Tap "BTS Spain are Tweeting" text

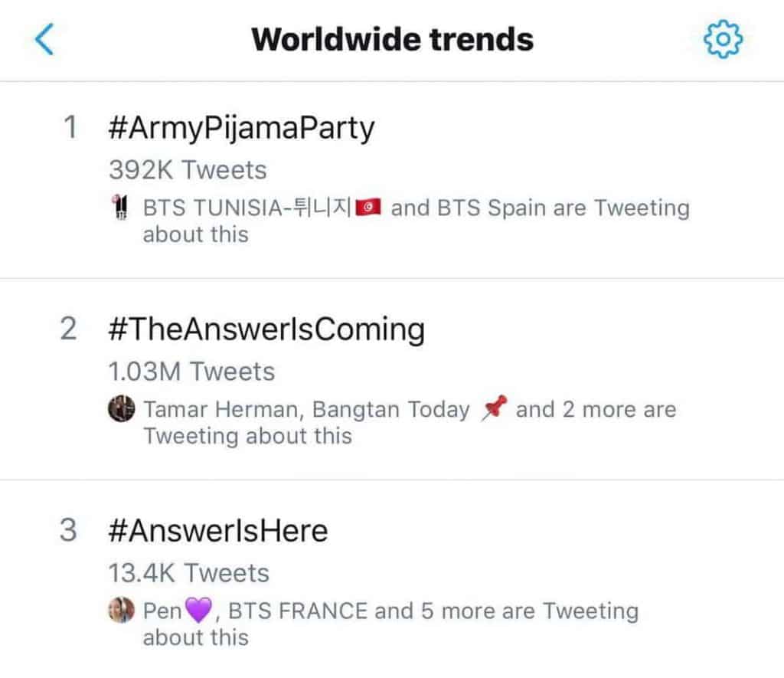[x=563, y=208]
